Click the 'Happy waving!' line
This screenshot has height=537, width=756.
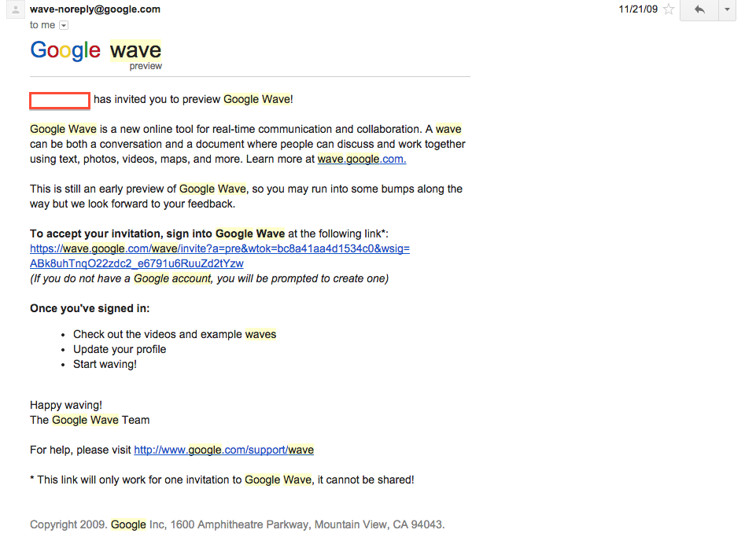coord(66,405)
